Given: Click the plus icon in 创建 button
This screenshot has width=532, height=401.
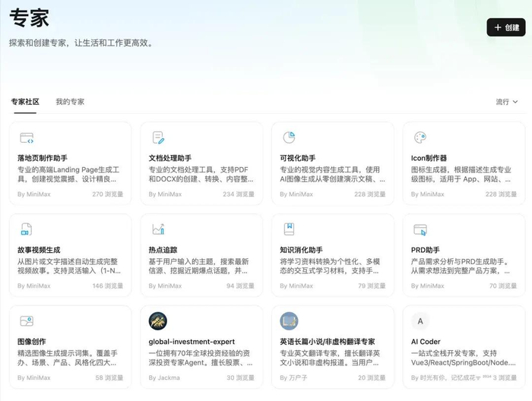Looking at the screenshot, I should pyautogui.click(x=498, y=27).
